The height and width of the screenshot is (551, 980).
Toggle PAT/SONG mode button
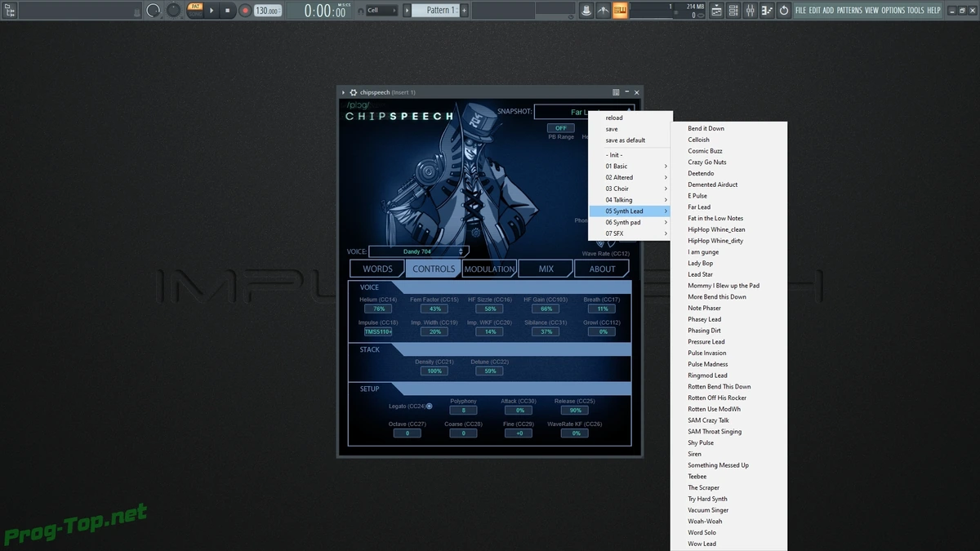point(195,11)
